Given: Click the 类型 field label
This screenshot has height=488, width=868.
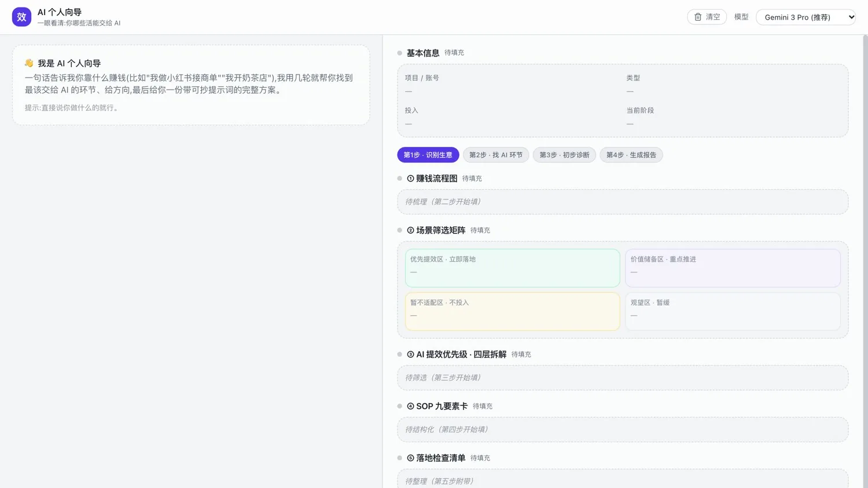Looking at the screenshot, I should click(633, 78).
